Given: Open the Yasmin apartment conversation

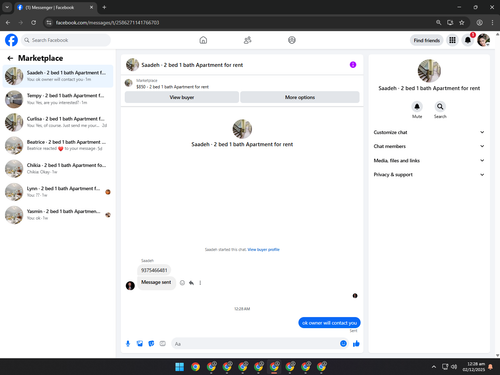Looking at the screenshot, I should click(58, 215).
